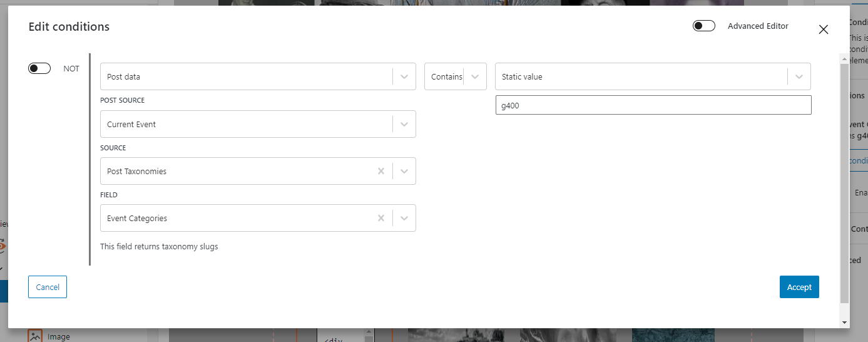Enable the Advanced Editor toggle

pos(704,26)
